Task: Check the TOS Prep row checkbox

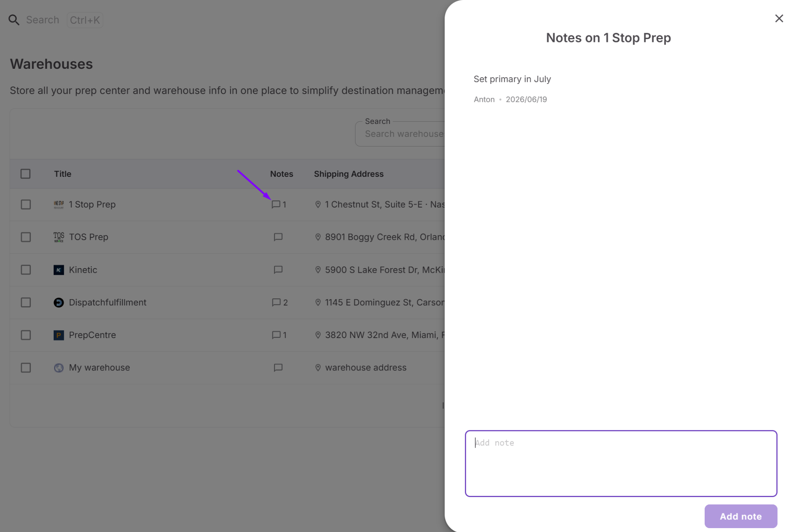Action: pyautogui.click(x=26, y=237)
